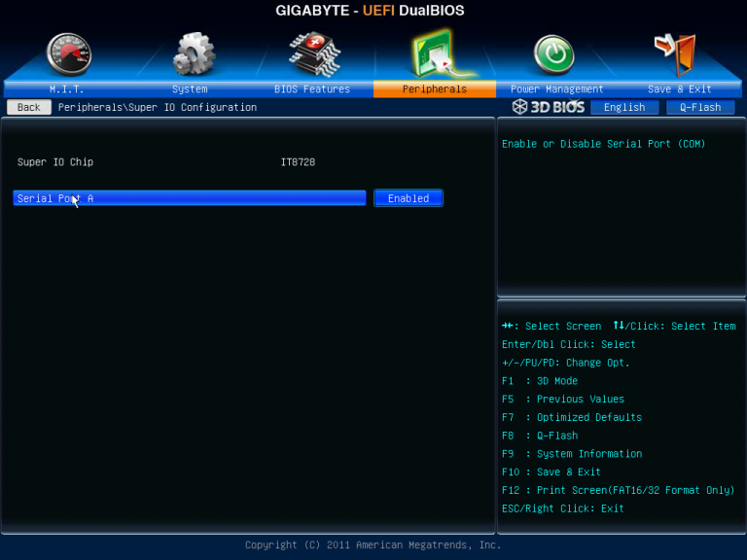This screenshot has width=747, height=560.
Task: Click the 'F8 : Q-Flash' hint
Action: (x=540, y=436)
